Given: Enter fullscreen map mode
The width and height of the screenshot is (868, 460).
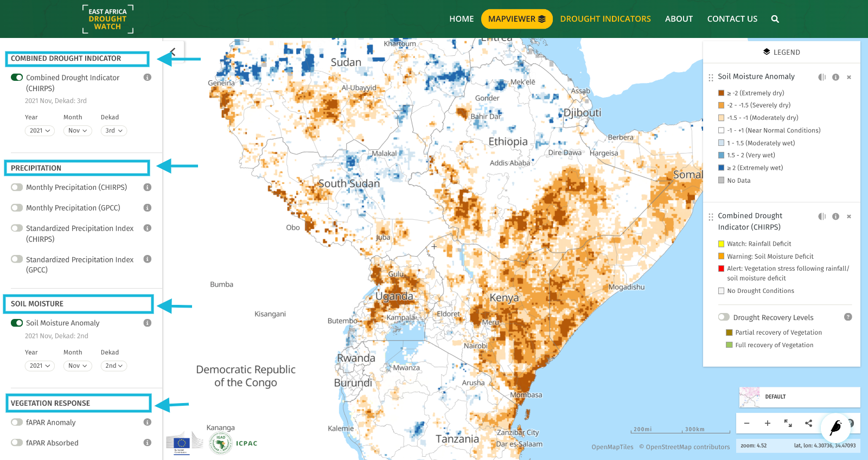Looking at the screenshot, I should pos(788,423).
